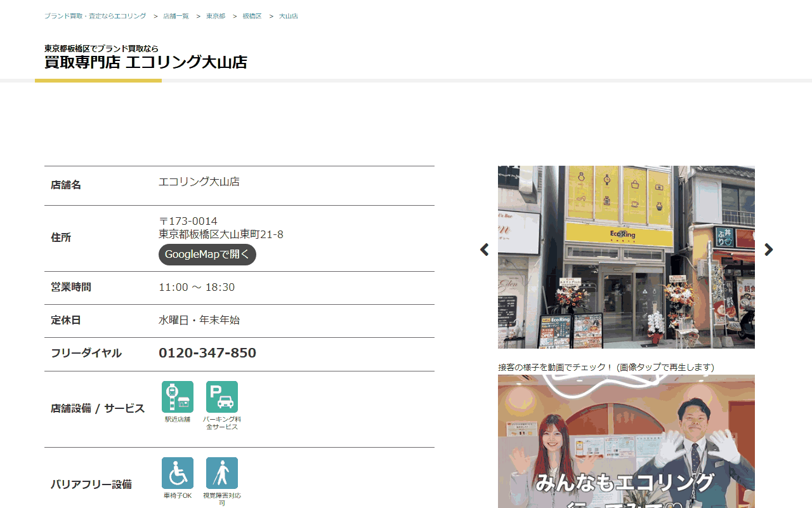Open the 東京都 breadcrumb link
Screen dimensions: 812x508
pyautogui.click(x=216, y=16)
